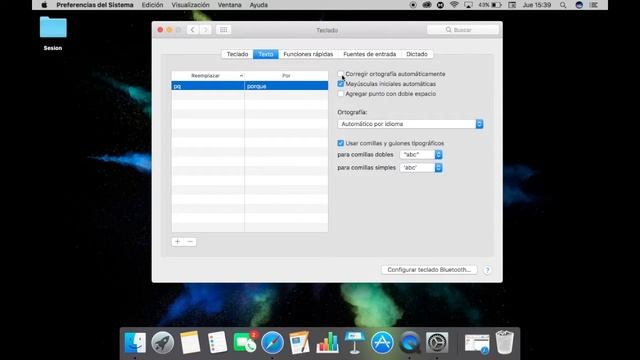
Task: Open the App Store in Dock
Action: click(382, 342)
